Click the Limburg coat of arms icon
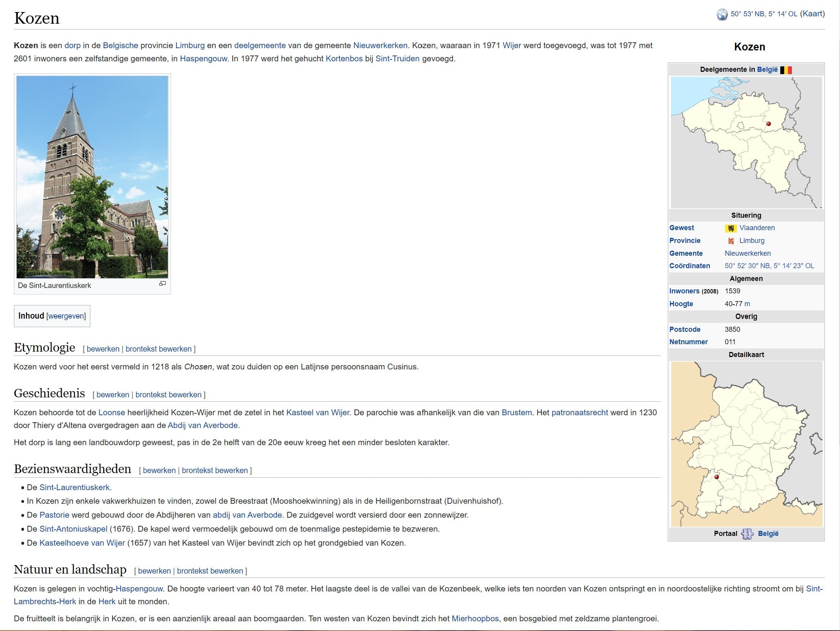This screenshot has height=631, width=840. pyautogui.click(x=731, y=241)
